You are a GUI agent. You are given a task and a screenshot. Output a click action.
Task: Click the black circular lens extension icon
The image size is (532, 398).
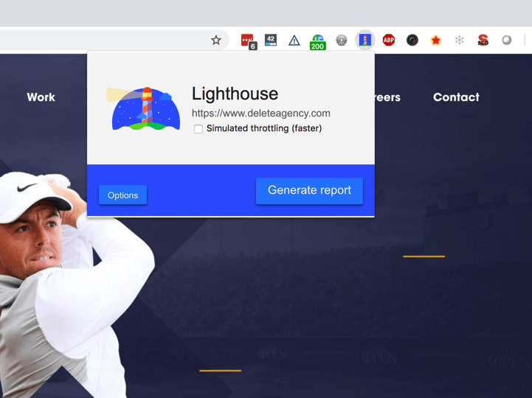pos(412,40)
